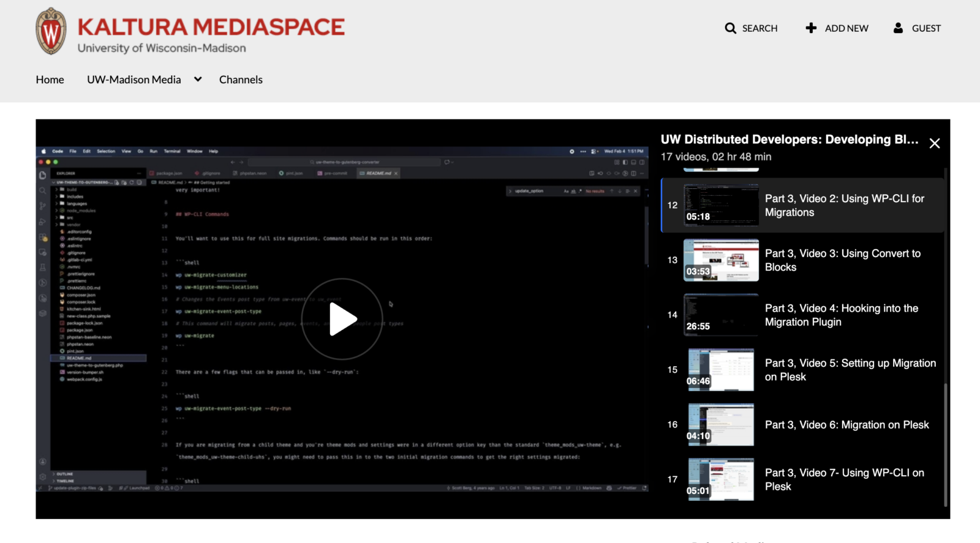Viewport: 980px width, 543px height.
Task: Open 'Part 3, Video 5: Setting up Migration on Plesk'
Action: (851, 370)
